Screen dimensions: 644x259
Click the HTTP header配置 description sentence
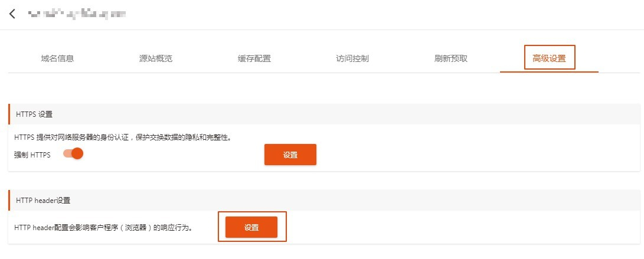tap(103, 227)
